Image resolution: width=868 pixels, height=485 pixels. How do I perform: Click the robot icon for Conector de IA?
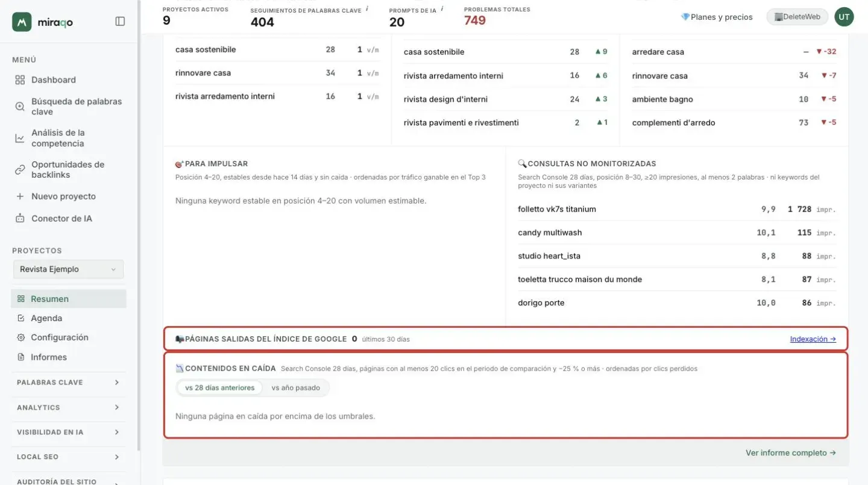pyautogui.click(x=20, y=219)
